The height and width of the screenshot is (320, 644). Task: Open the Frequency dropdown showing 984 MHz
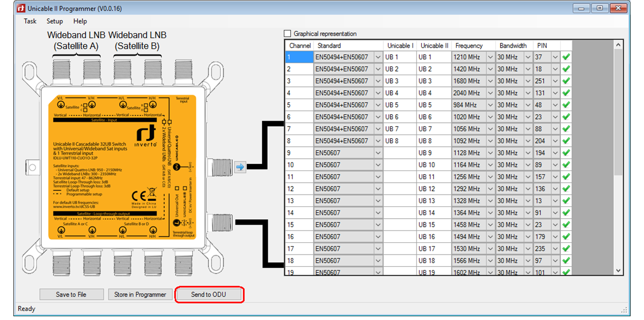(490, 105)
